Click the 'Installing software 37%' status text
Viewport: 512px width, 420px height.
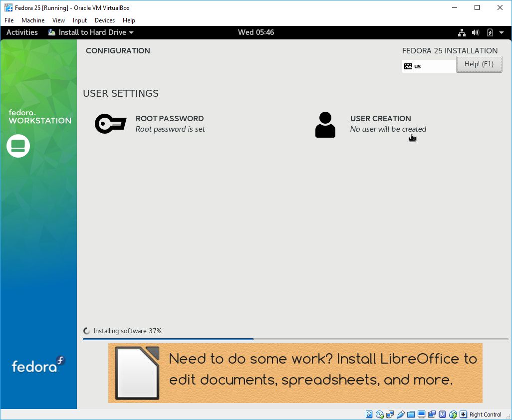pyautogui.click(x=128, y=331)
